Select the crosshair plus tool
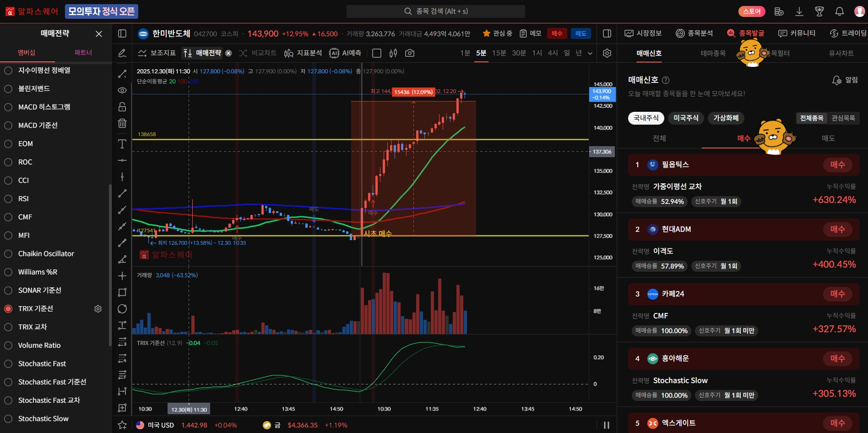Image resolution: width=868 pixels, height=433 pixels. click(122, 276)
